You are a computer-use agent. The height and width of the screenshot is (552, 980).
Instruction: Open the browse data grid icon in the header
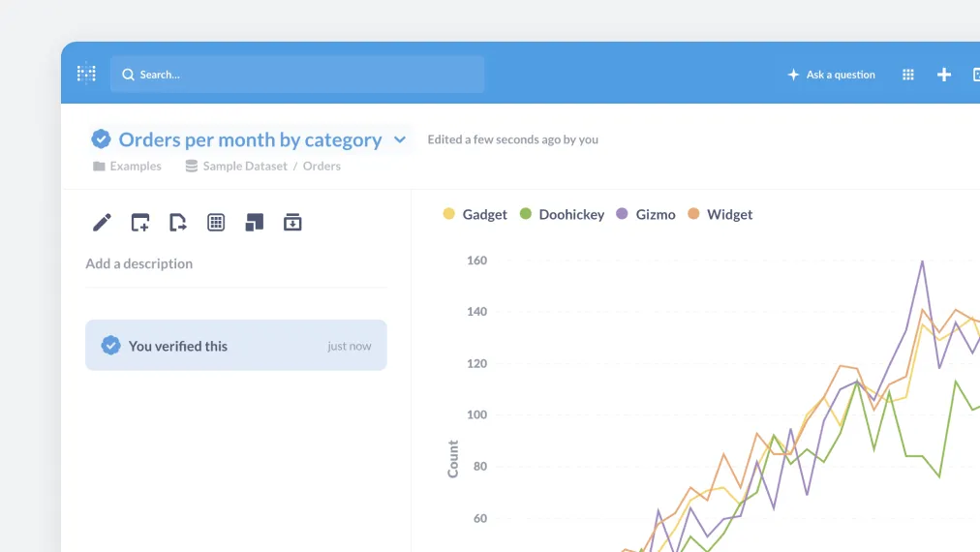coord(907,75)
